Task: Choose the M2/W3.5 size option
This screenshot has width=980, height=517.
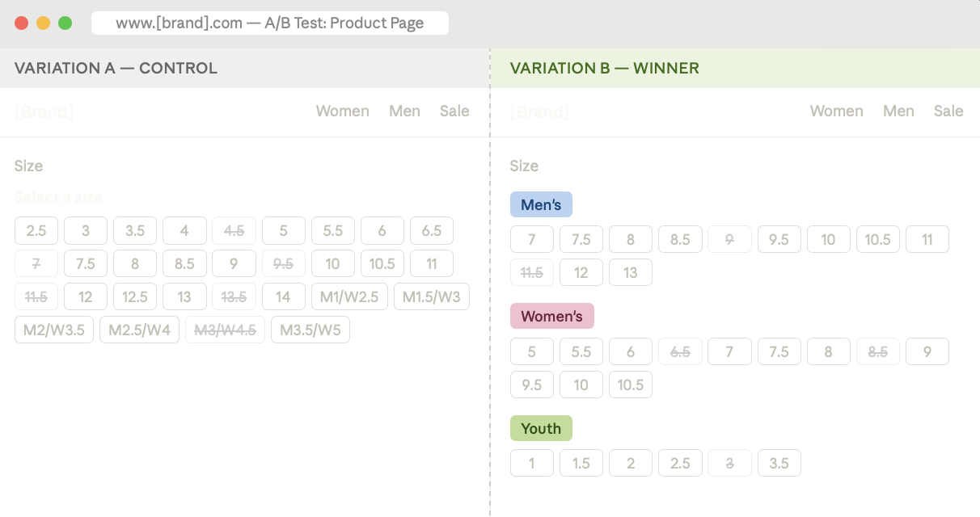Action: pyautogui.click(x=54, y=330)
